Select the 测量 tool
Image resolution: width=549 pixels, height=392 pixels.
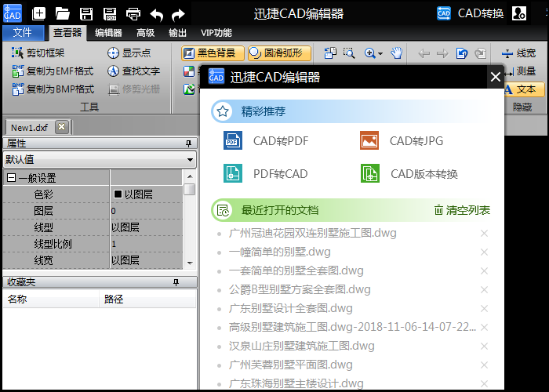520,71
